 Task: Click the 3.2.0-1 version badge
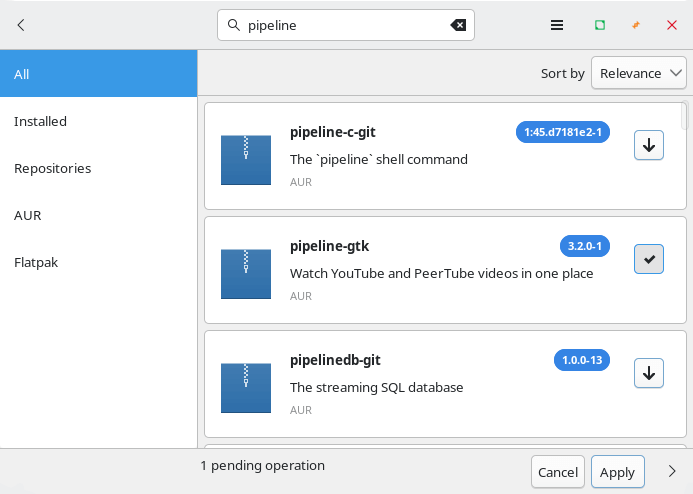[x=585, y=246]
